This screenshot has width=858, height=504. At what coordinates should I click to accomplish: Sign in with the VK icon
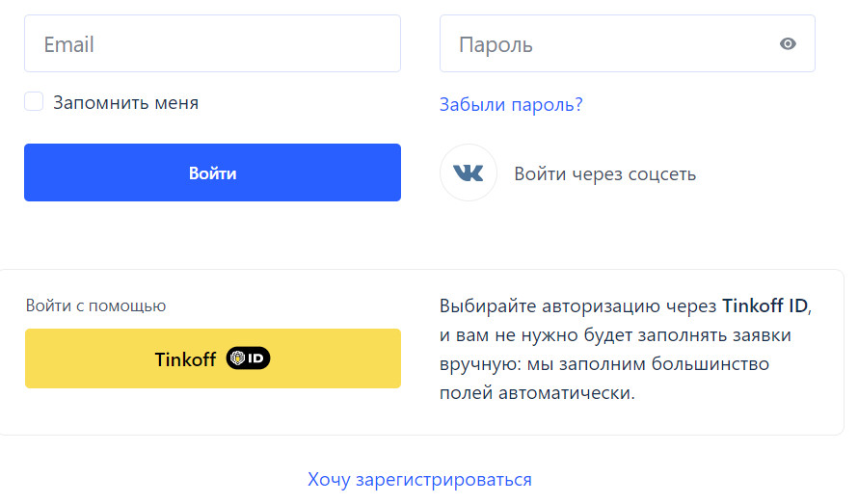tap(469, 172)
